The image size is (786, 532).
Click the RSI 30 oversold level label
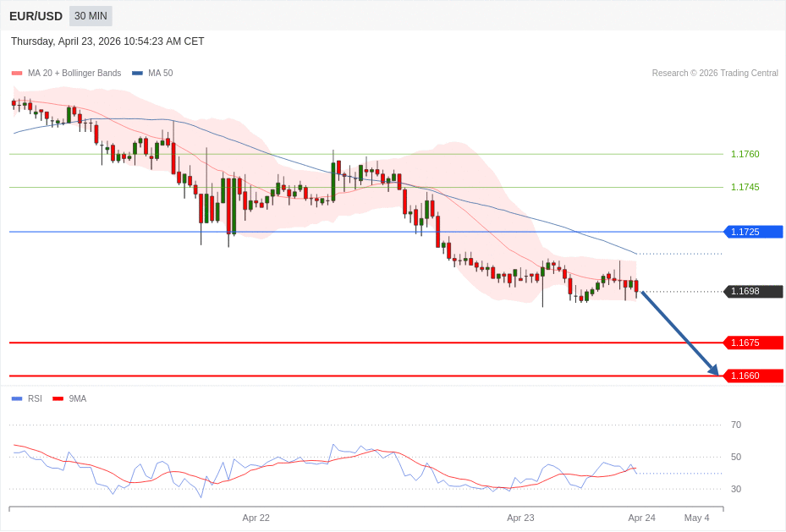click(x=735, y=489)
